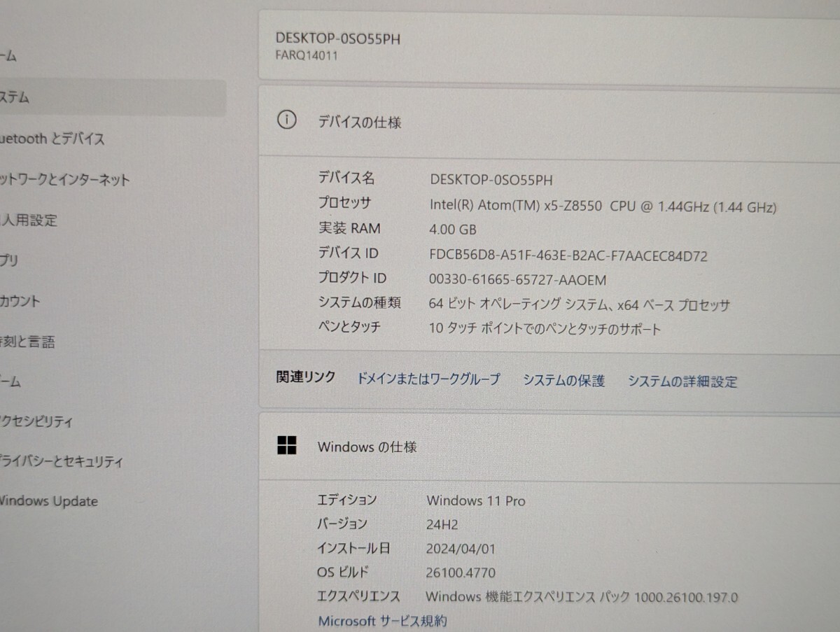The width and height of the screenshot is (840, 632).
Task: Open Windows Update in the sidebar
Action: pyautogui.click(x=49, y=501)
